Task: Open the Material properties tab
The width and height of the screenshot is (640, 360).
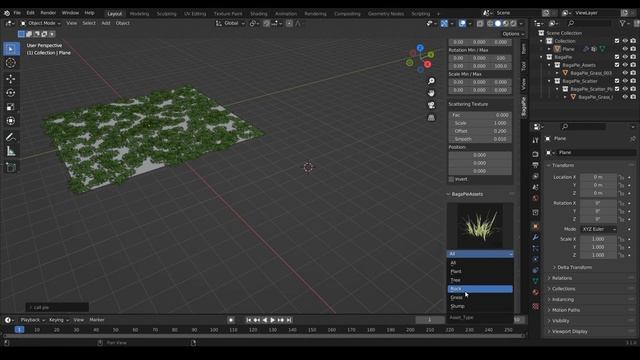Action: (x=535, y=292)
